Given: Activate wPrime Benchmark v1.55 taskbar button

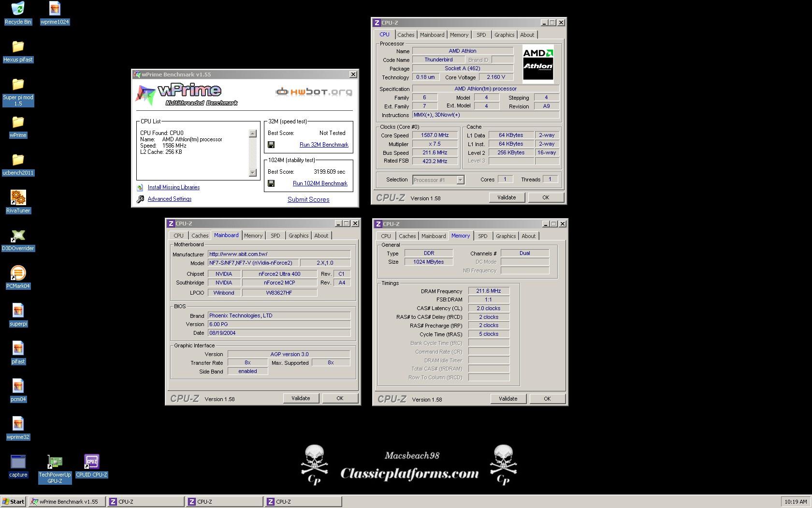Looking at the screenshot, I should pos(67,502).
